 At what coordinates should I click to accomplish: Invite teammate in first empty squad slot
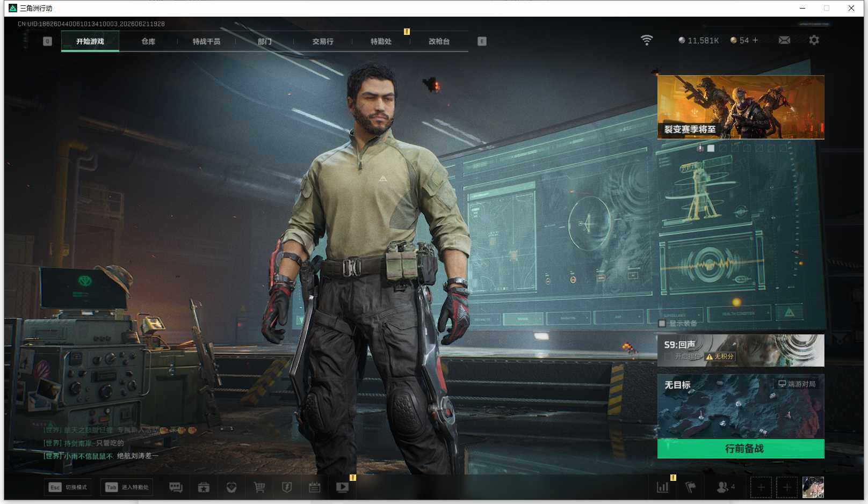coord(761,487)
